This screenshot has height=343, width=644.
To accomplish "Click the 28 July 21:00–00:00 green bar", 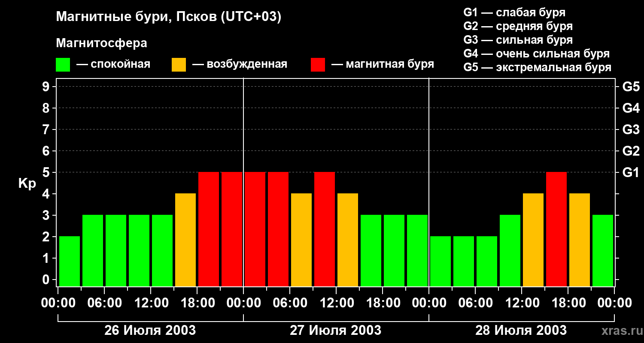I will 603,250.
